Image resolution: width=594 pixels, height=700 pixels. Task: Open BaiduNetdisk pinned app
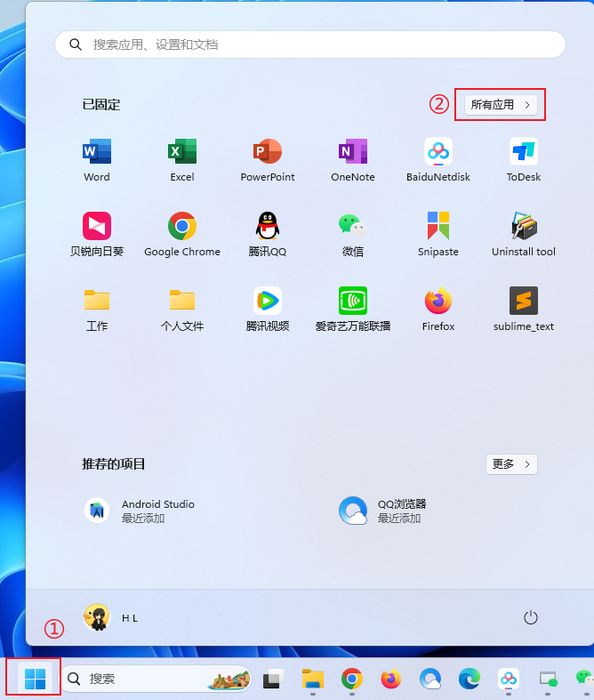[x=438, y=160]
